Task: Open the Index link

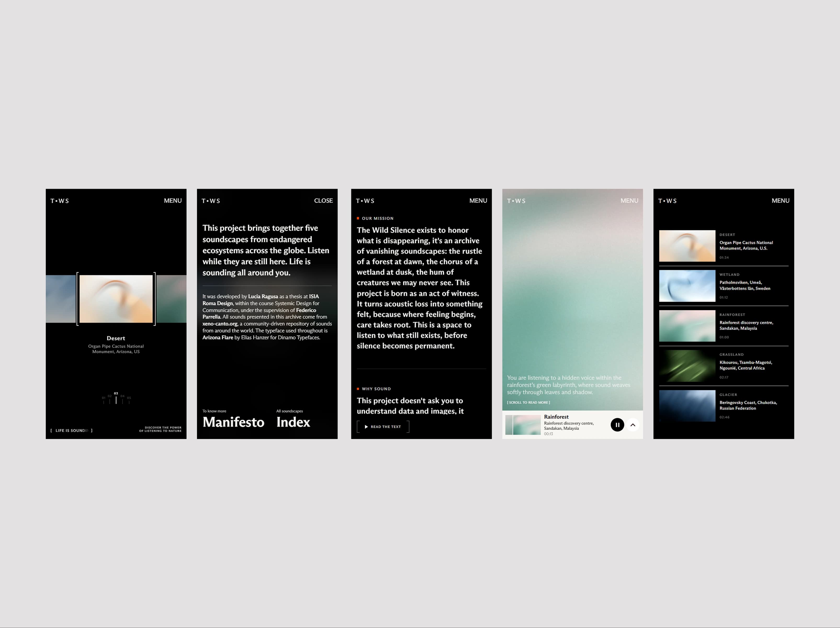Action: [293, 422]
